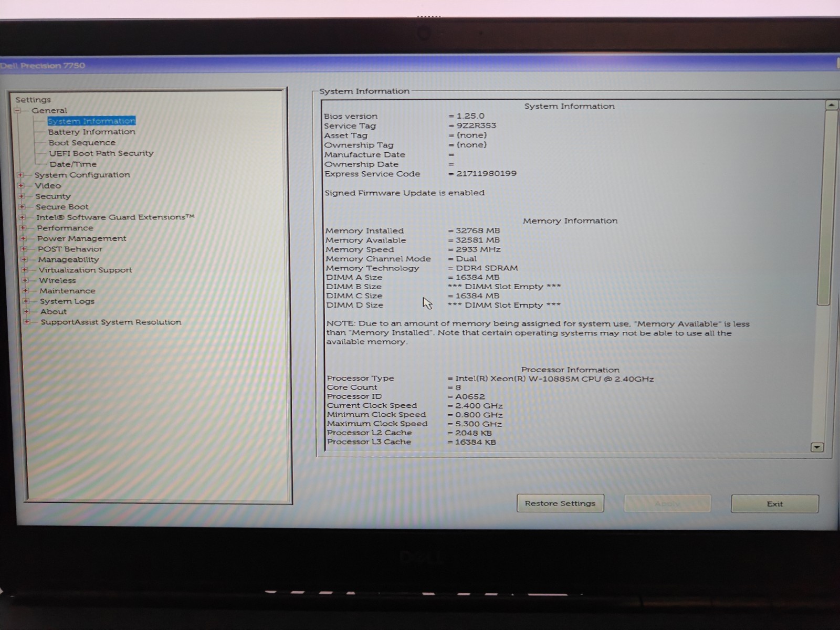This screenshot has width=840, height=630.
Task: Click the Exit button
Action: click(775, 503)
